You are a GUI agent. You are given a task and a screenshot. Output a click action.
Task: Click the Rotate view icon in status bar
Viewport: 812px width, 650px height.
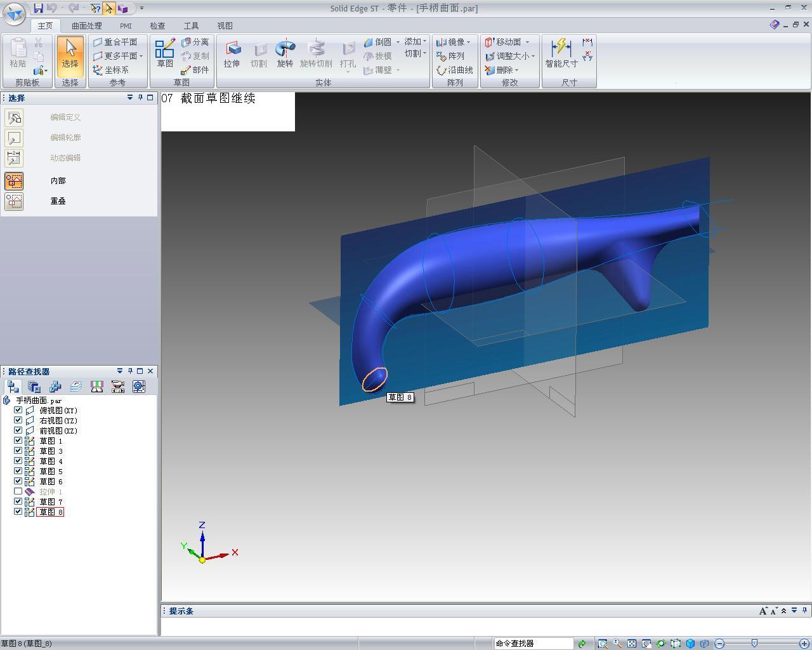coord(661,644)
